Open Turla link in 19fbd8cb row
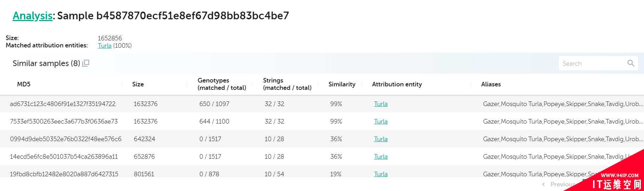Image resolution: width=644 pixels, height=191 pixels. point(381,174)
